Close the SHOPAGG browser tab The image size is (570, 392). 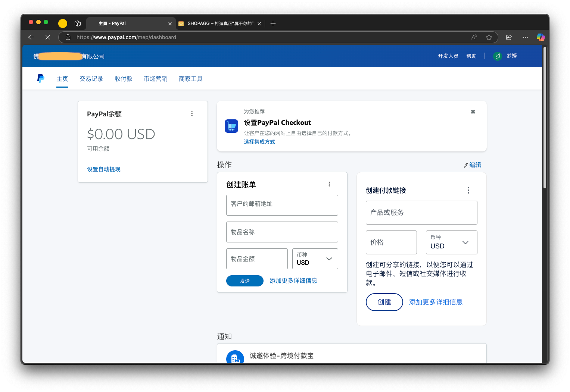259,23
